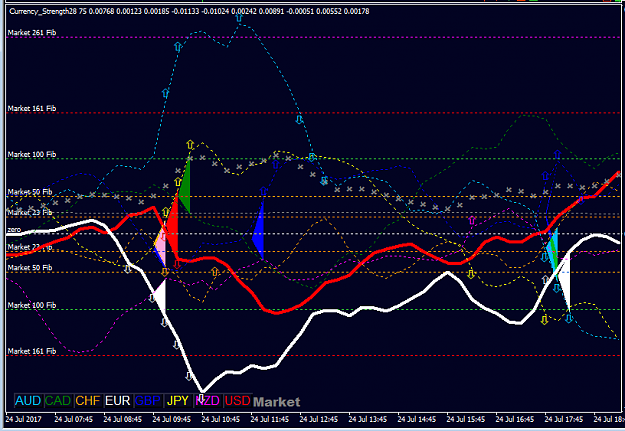This screenshot has width=625, height=431.
Task: Click the yellow JPY currency label
Action: pos(177,400)
